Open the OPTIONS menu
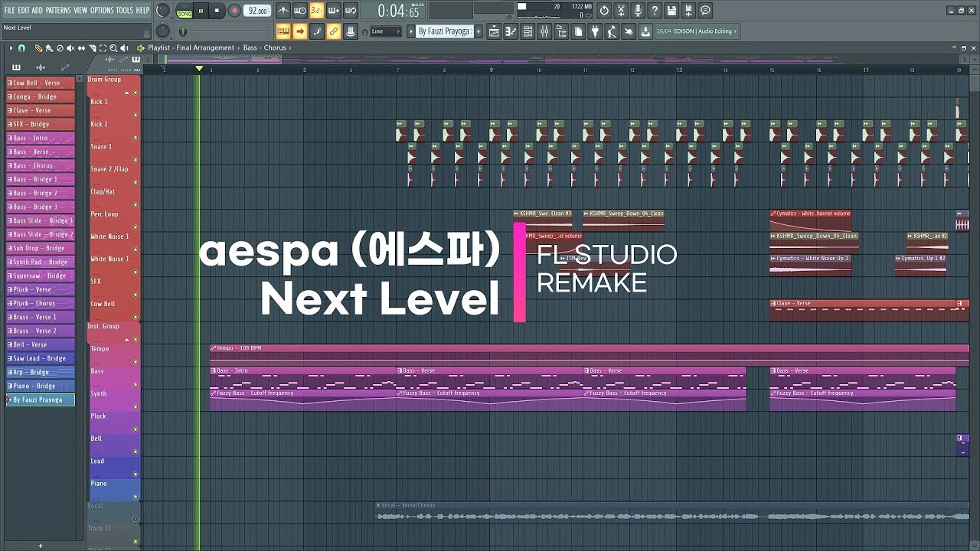 [x=102, y=11]
